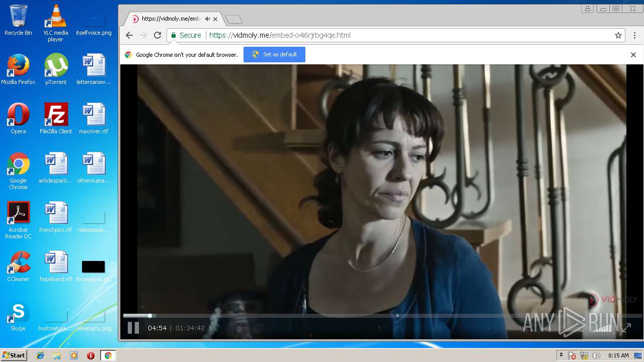Open Recycle Bin on desktop
The width and height of the screenshot is (644, 362).
coord(18,20)
